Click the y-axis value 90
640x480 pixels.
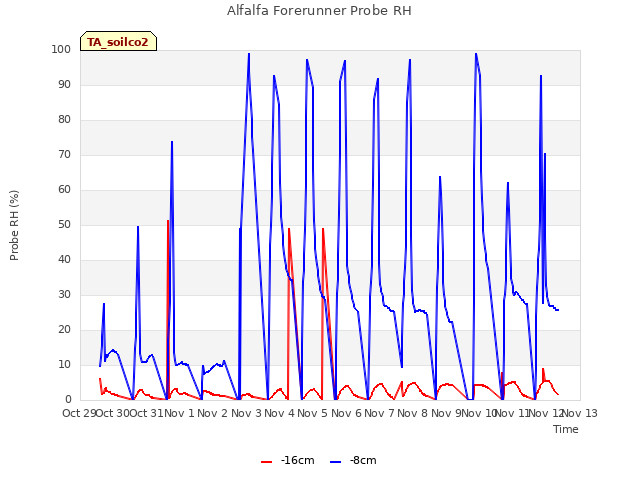(64, 84)
